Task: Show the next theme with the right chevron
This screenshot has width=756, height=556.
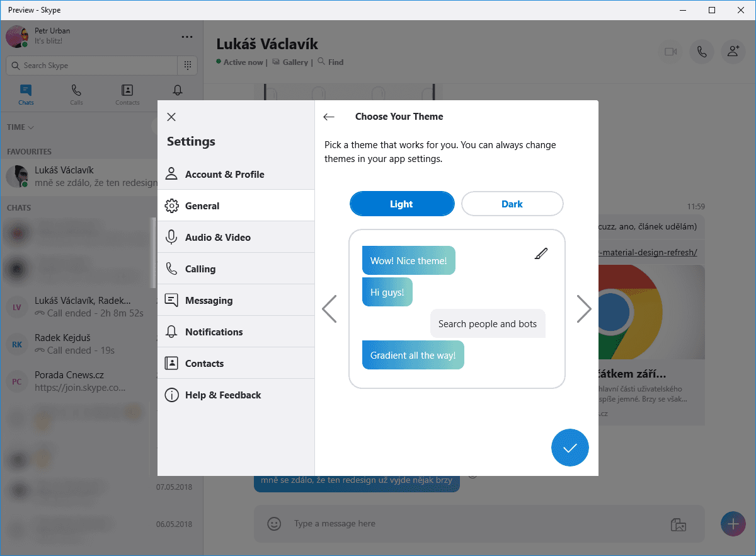Action: click(584, 309)
